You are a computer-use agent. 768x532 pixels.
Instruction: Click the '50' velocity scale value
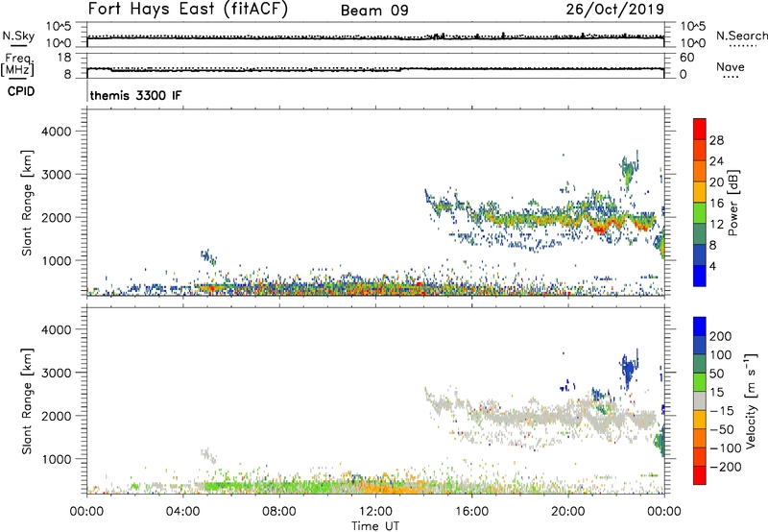716,374
